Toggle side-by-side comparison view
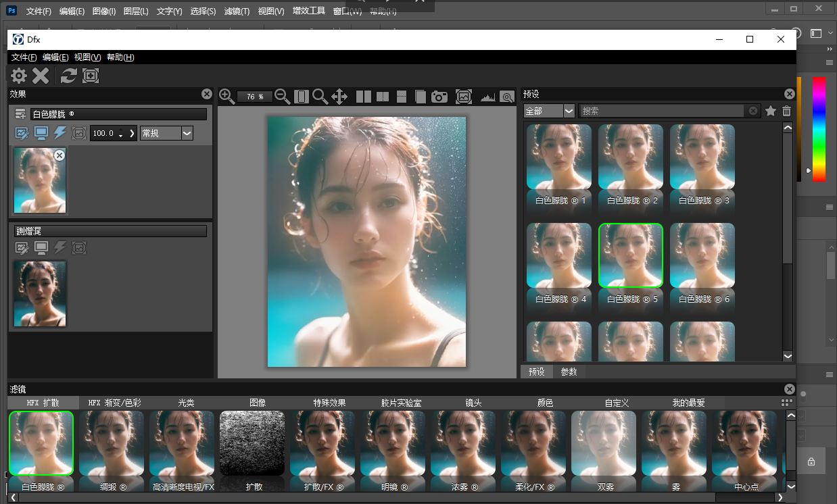Viewport: 837px width, 504px height. click(x=364, y=97)
